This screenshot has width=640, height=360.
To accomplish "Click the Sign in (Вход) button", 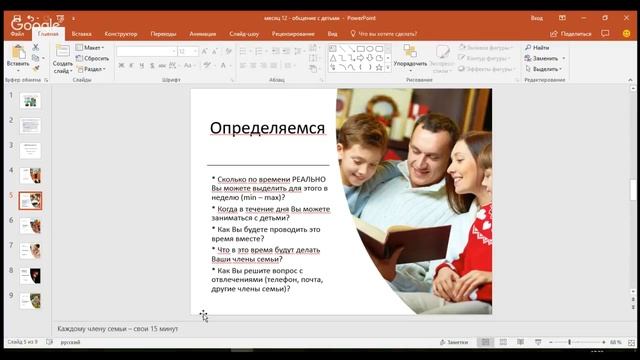I will (537, 18).
